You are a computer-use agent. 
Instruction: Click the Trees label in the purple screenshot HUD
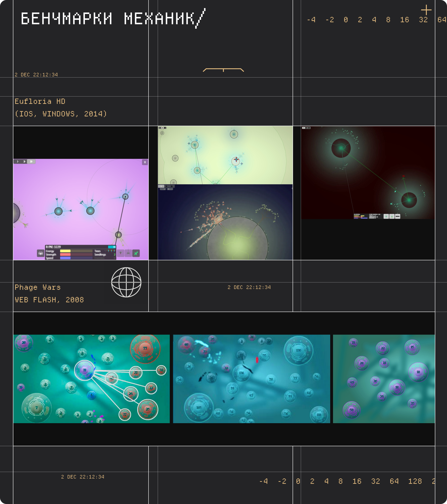click(x=98, y=251)
